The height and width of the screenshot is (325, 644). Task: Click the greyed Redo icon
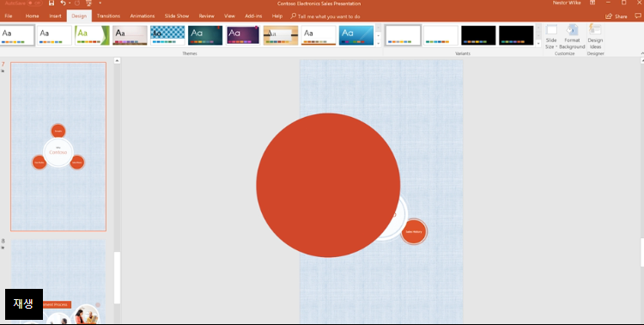point(77,3)
